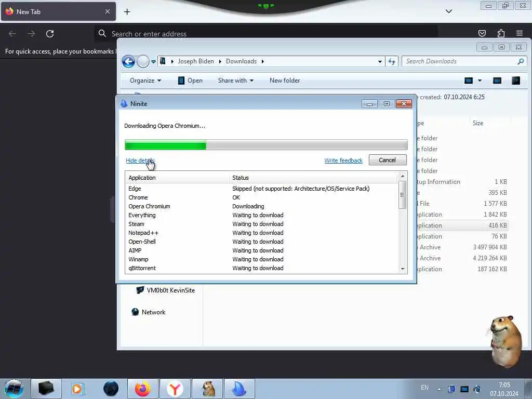This screenshot has width=532, height=399.
Task: Select the Notepad++ application row
Action: (x=261, y=233)
